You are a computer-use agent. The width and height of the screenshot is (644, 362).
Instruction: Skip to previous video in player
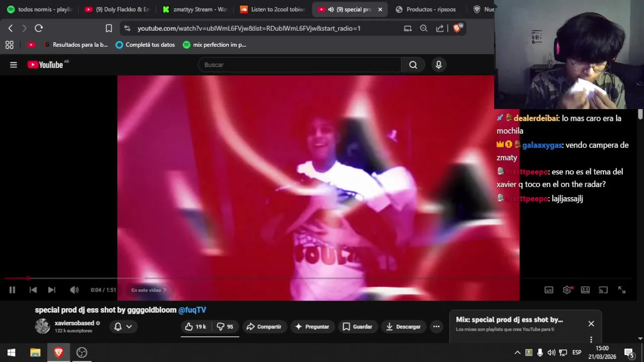[33, 290]
